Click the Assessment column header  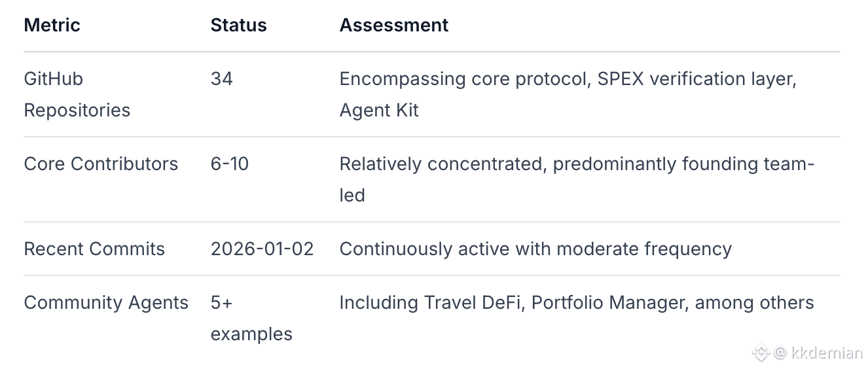[x=393, y=26]
